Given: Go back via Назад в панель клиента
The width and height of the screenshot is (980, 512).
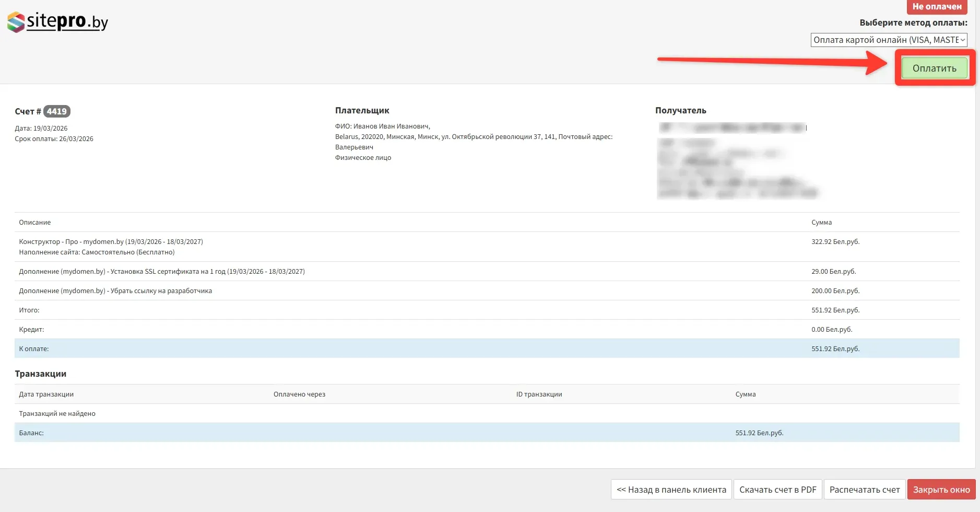Looking at the screenshot, I should pyautogui.click(x=671, y=490).
